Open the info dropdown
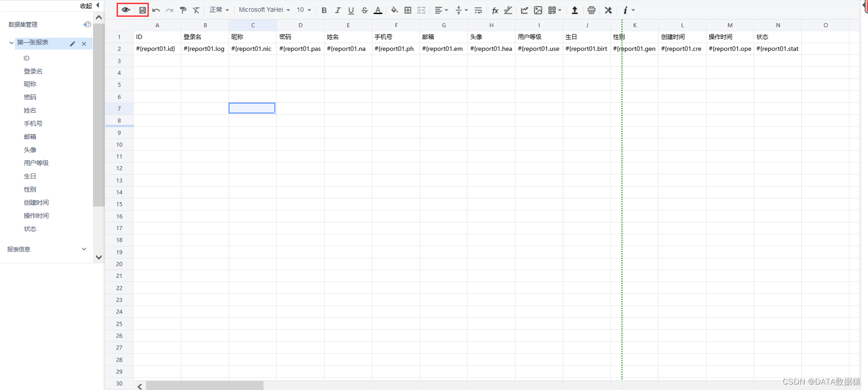The height and width of the screenshot is (390, 868). 628,10
